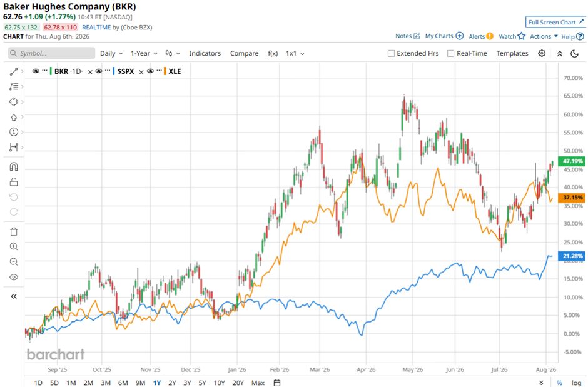Change the Daily frequency dropdown
The image size is (588, 387).
[x=111, y=54]
